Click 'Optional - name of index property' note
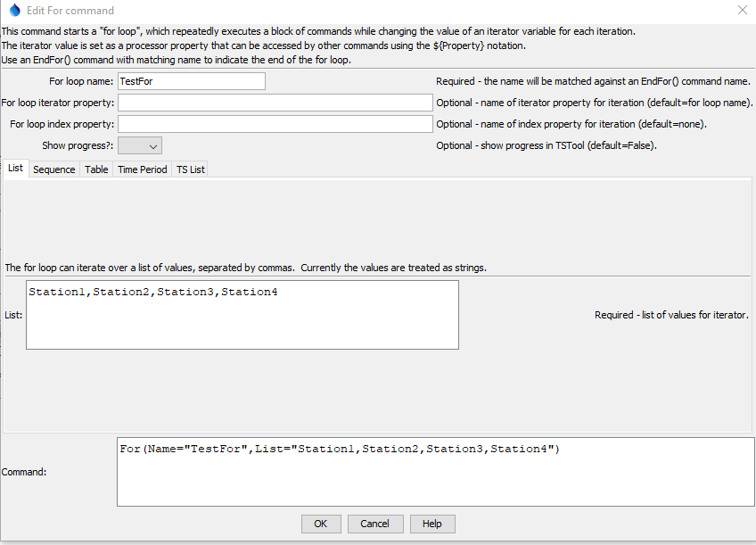Image resolution: width=756 pixels, height=545 pixels. coord(571,124)
